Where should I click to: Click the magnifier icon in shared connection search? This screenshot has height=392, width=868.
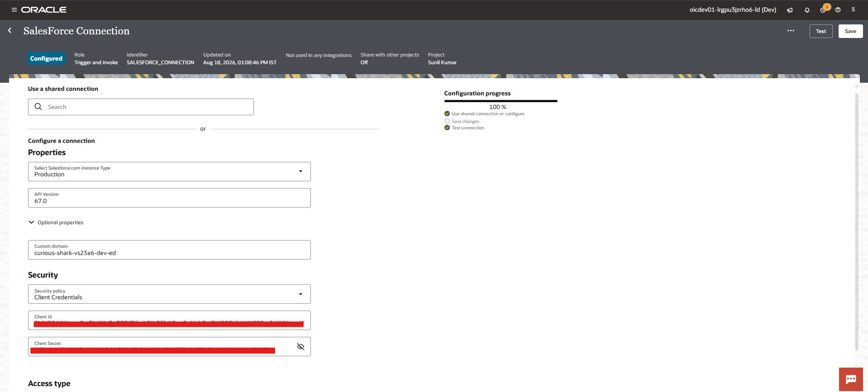click(38, 107)
